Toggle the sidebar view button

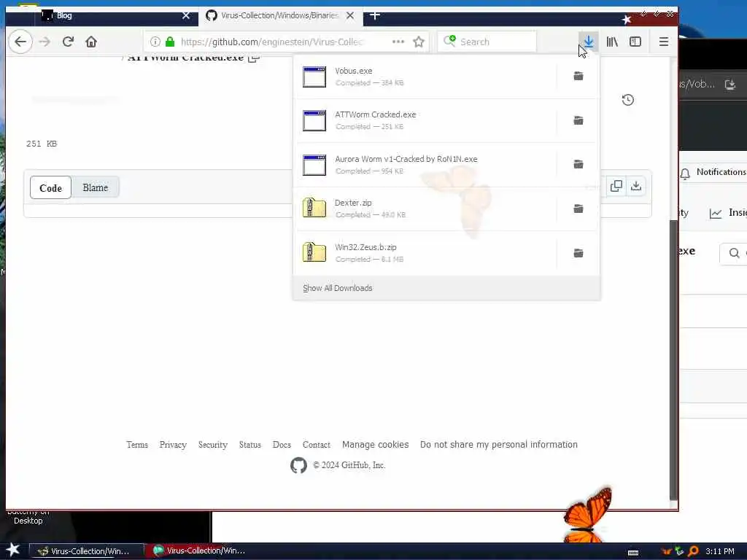coord(635,42)
